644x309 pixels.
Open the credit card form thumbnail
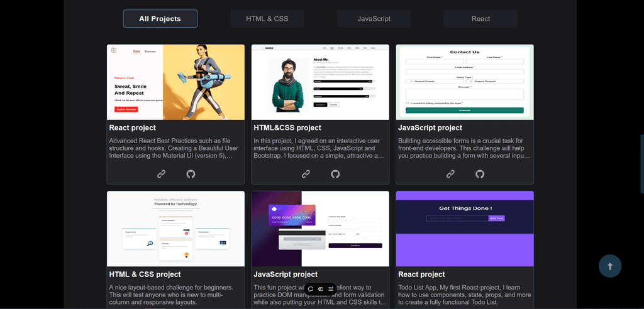(x=320, y=229)
